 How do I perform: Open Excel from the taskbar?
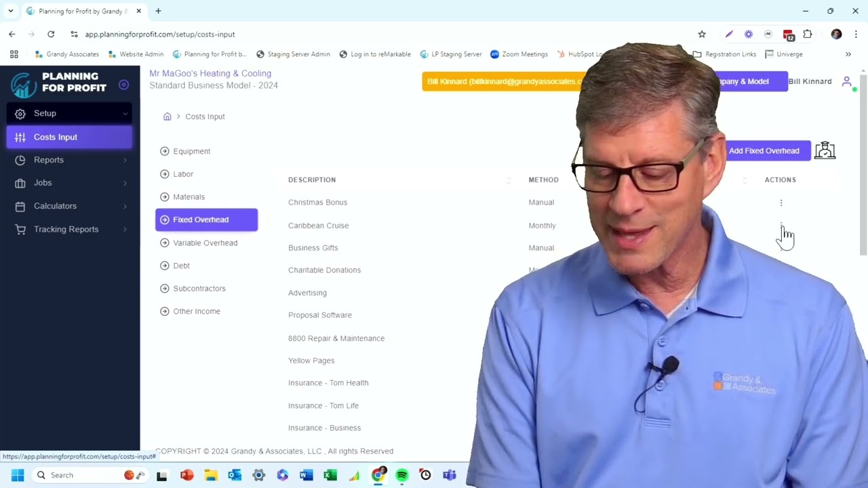(330, 475)
